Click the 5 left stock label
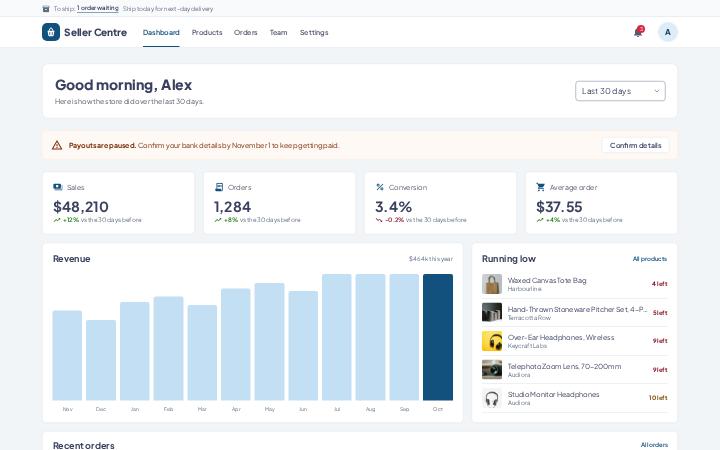The width and height of the screenshot is (720, 450). click(660, 313)
